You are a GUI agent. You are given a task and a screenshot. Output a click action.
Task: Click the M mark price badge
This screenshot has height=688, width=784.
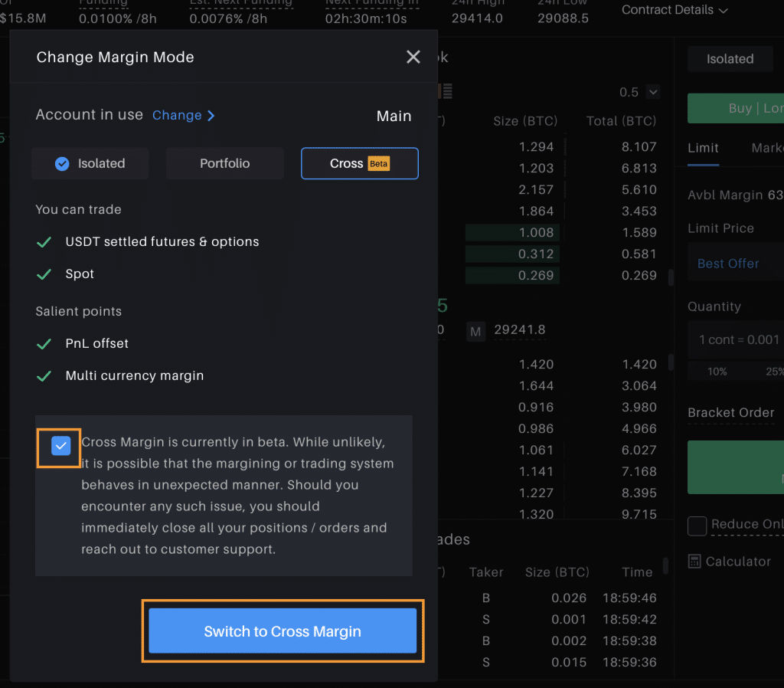[475, 331]
